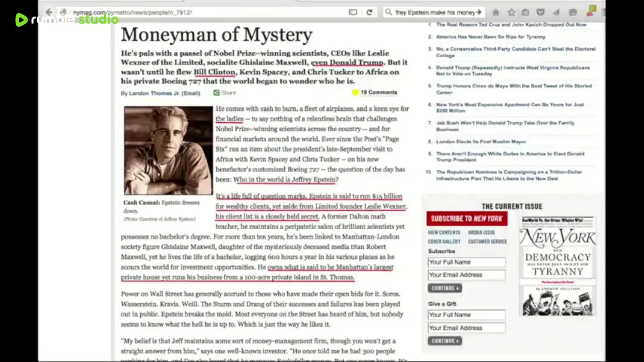The image size is (644, 362).
Task: Open 'London Elects Its First Muslim Mayor'
Action: point(481,142)
